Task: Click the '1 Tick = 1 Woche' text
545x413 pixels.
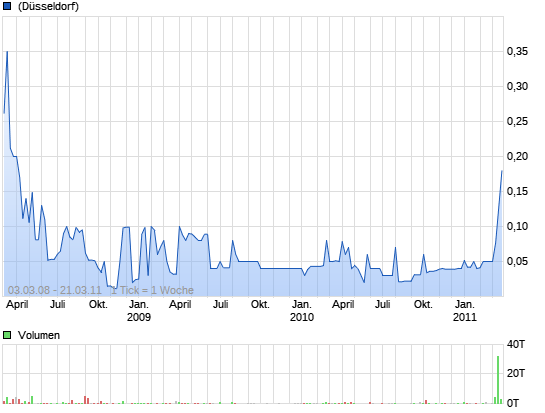Action: pos(152,290)
